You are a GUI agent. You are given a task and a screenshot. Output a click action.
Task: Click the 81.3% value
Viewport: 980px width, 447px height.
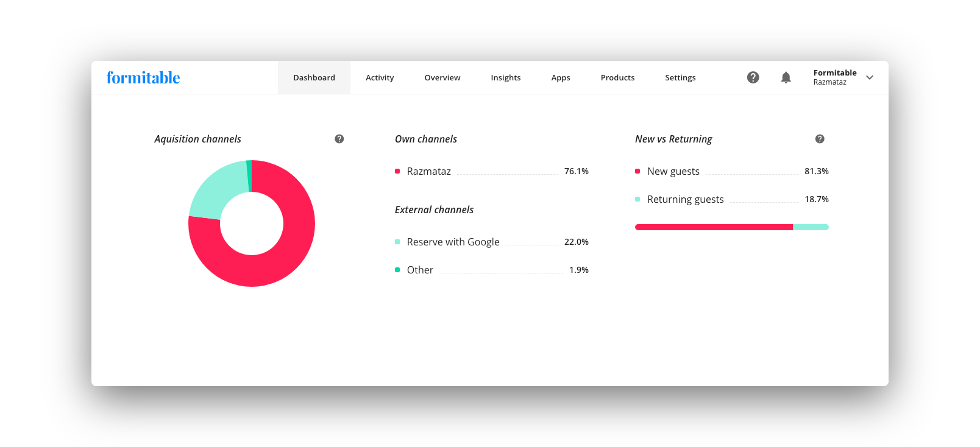(817, 171)
